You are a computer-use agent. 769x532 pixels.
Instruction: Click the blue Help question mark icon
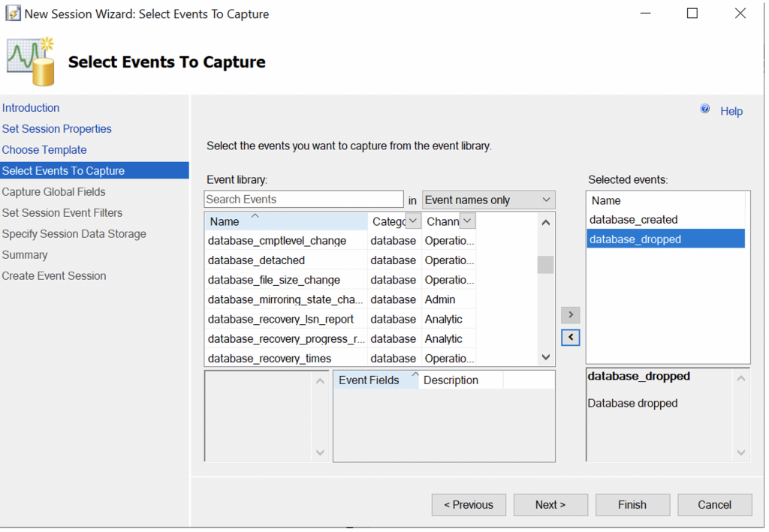pyautogui.click(x=705, y=110)
